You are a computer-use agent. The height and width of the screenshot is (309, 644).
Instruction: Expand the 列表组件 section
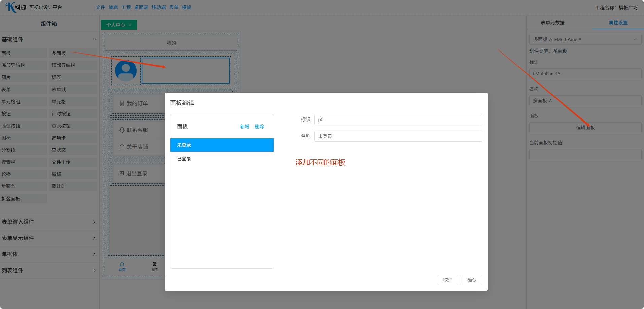point(94,270)
